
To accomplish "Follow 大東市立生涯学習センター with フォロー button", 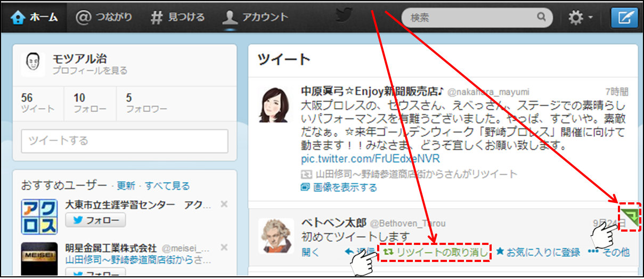I will coord(95,220).
